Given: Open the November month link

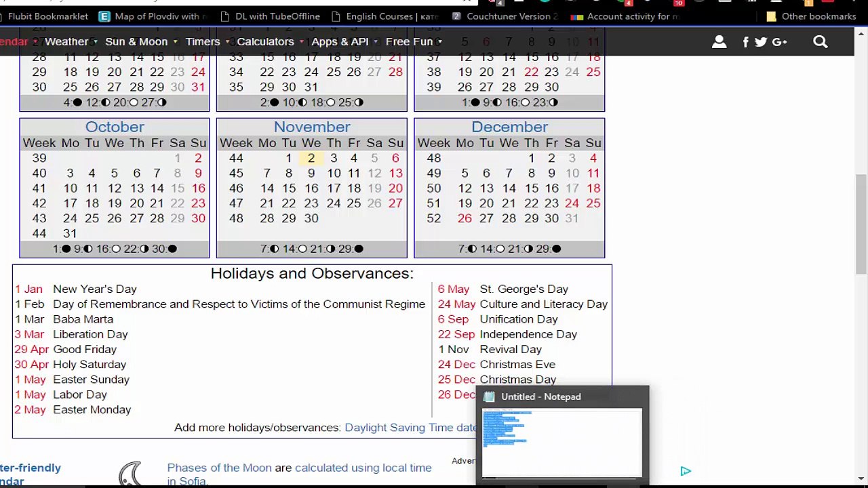Looking at the screenshot, I should click(x=312, y=127).
